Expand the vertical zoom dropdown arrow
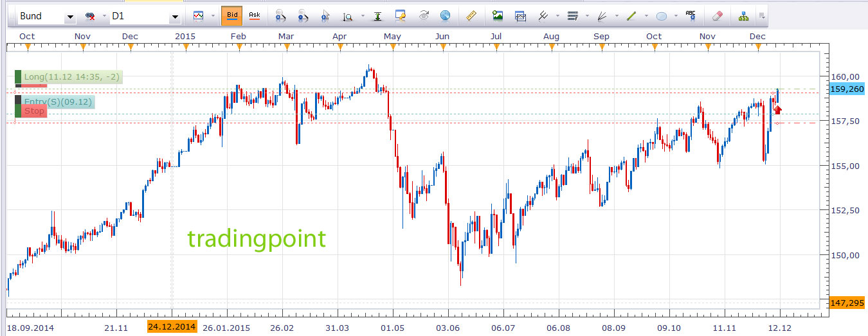Screen dimensions: 868x336 pyautogui.click(x=363, y=16)
